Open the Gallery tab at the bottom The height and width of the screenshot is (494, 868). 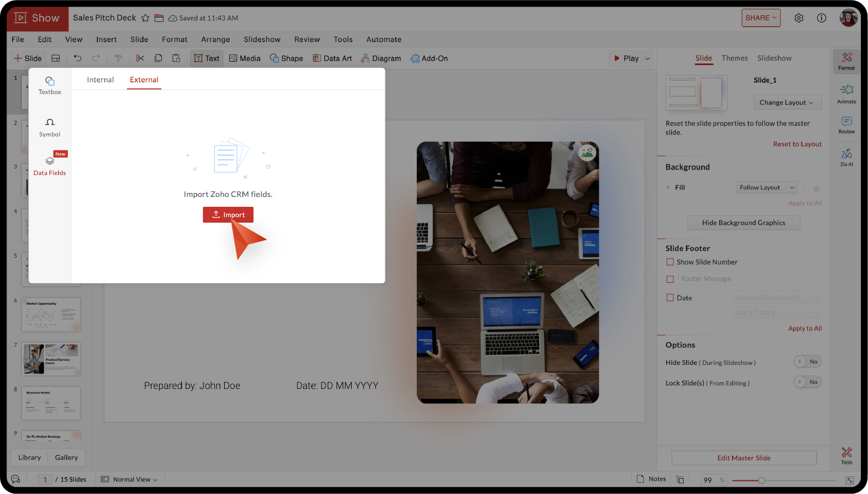tap(66, 457)
